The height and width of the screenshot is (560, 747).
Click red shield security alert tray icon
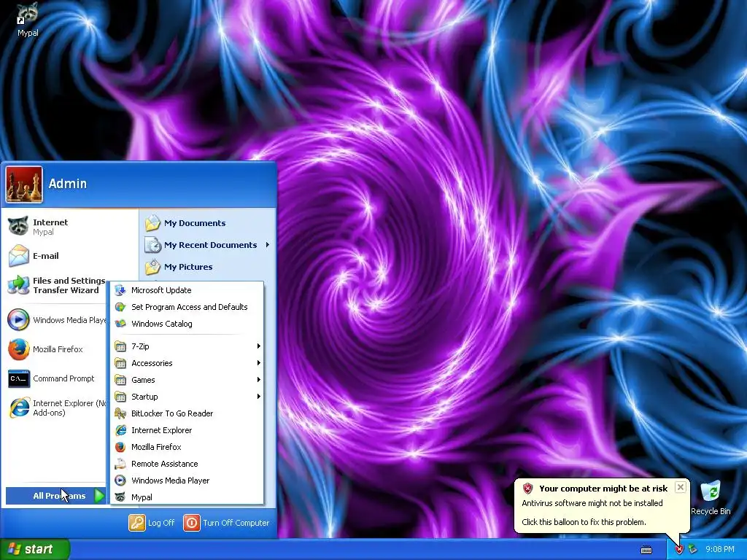pyautogui.click(x=679, y=550)
